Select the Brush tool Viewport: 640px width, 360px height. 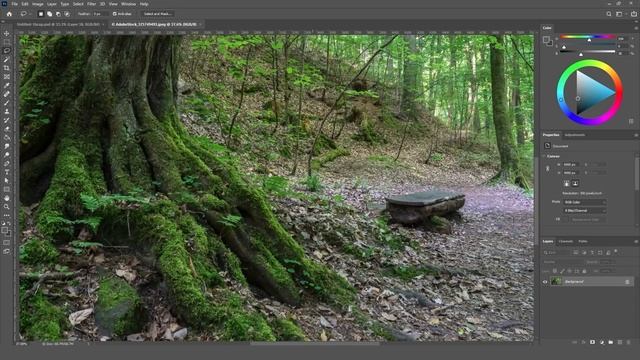pyautogui.click(x=7, y=103)
